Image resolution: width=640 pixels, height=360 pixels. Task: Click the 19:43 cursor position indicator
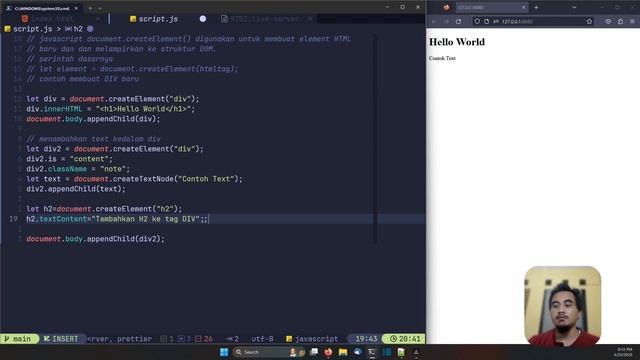[x=366, y=339]
